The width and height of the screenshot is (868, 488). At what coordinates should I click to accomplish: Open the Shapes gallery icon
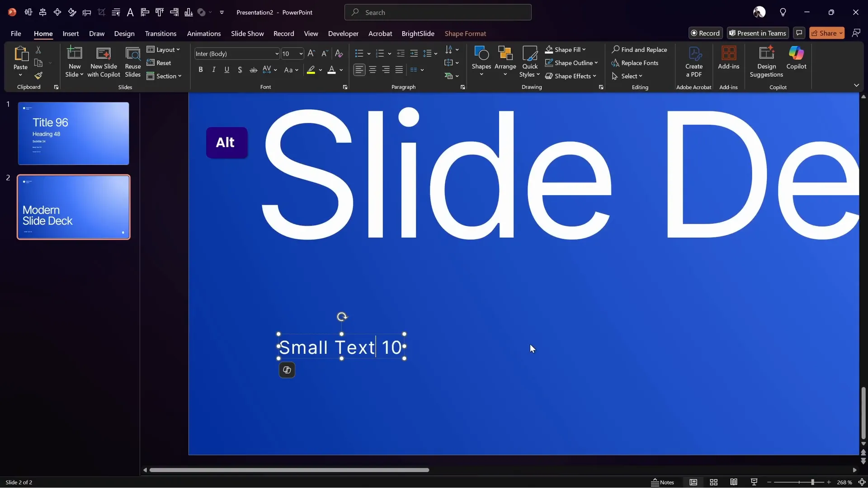pos(481,59)
